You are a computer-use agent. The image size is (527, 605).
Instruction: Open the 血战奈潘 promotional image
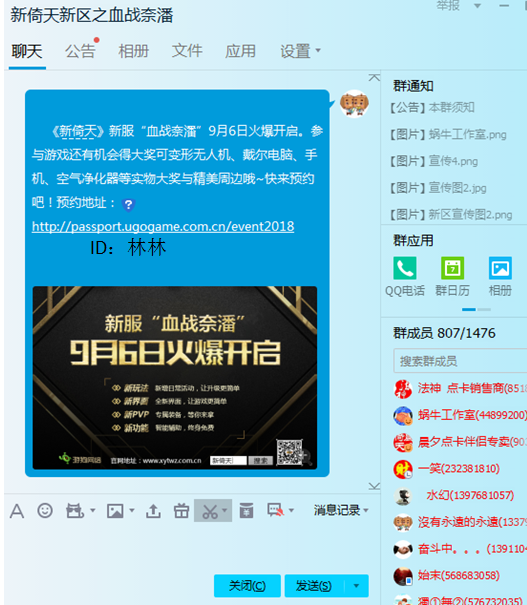[175, 378]
